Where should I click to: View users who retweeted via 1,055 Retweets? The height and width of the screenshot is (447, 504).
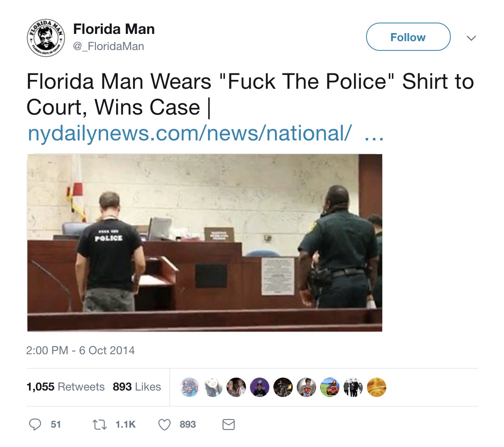pos(66,386)
